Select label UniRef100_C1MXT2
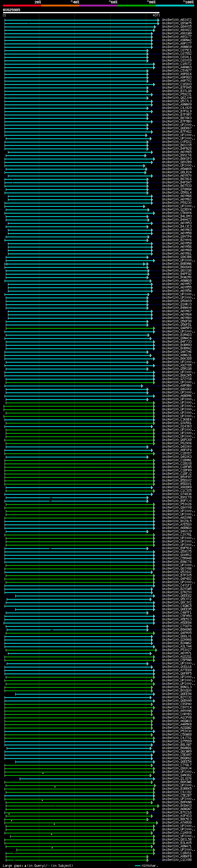 (x=176, y=64)
